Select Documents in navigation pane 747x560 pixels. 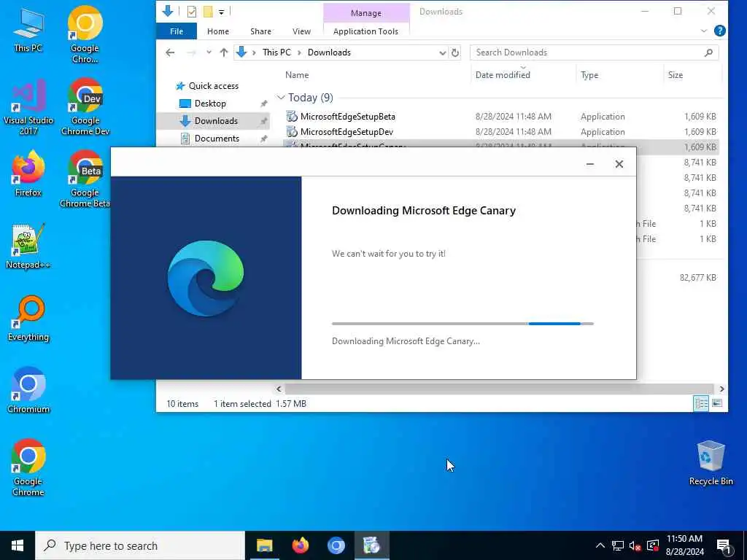(x=217, y=139)
